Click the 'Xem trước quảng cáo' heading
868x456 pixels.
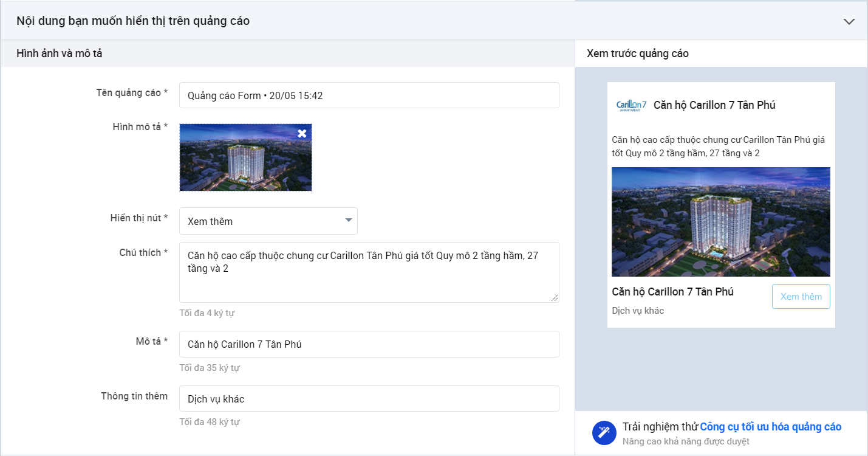[638, 54]
